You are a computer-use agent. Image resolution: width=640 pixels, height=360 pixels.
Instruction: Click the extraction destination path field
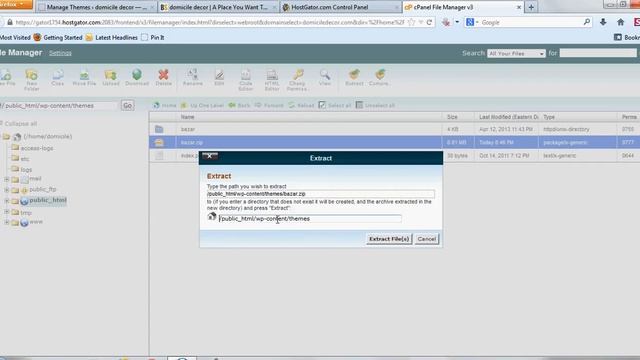click(310, 219)
